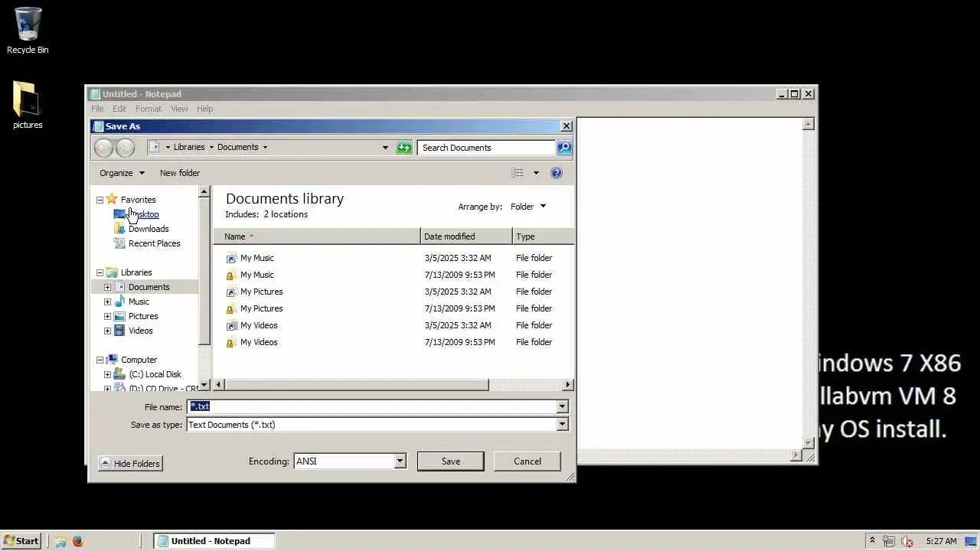The width and height of the screenshot is (980, 551).
Task: Open the Organize dropdown
Action: 122,173
